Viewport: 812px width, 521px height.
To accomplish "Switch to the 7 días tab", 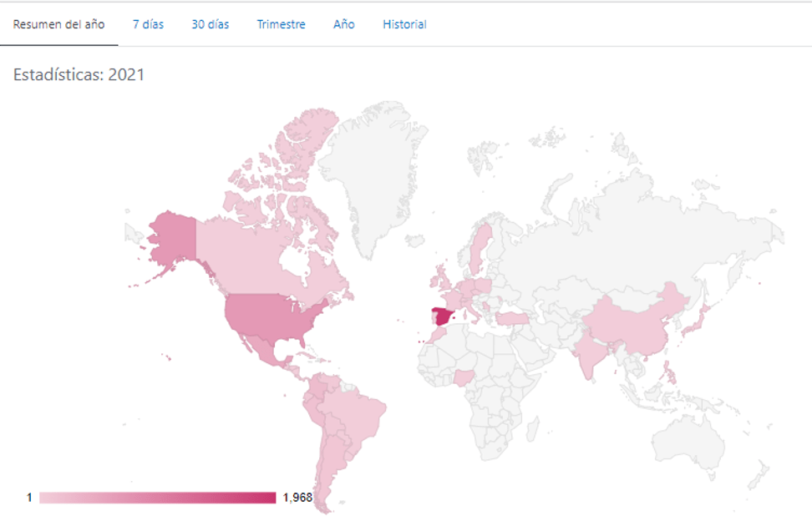I will [148, 24].
